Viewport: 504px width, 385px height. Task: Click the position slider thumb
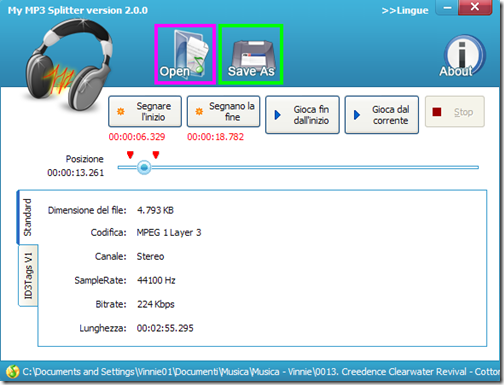tap(144, 167)
